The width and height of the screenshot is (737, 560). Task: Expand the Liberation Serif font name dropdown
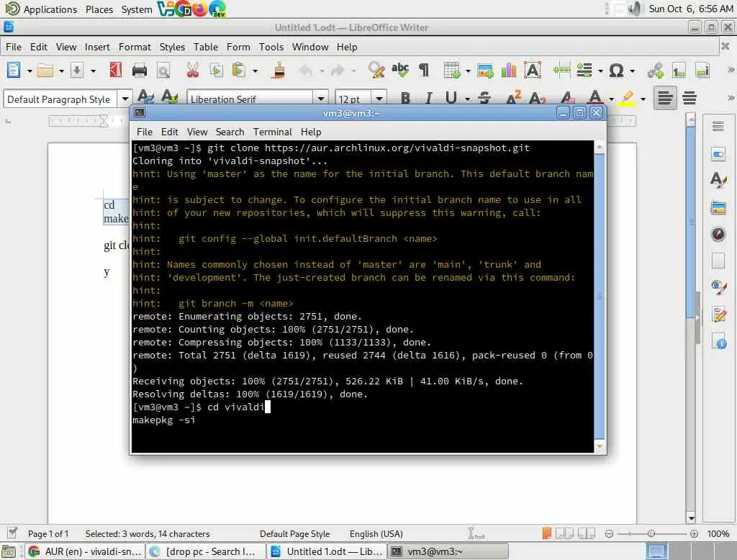320,99
